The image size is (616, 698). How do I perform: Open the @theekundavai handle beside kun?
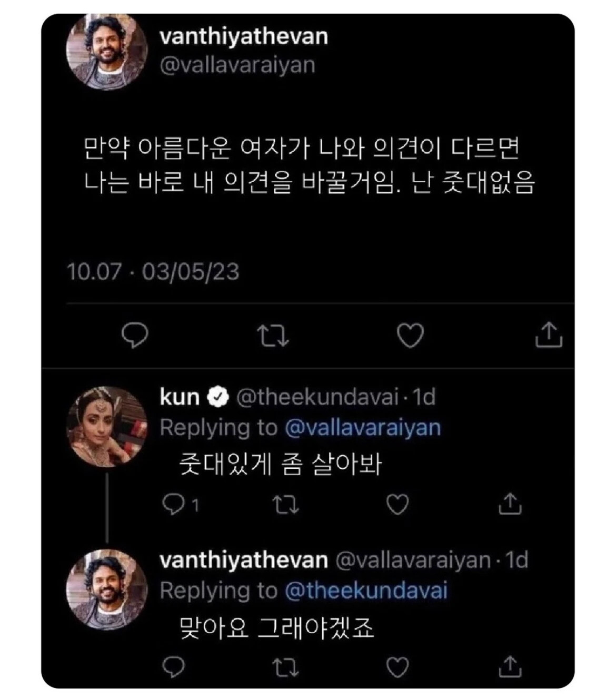(316, 397)
